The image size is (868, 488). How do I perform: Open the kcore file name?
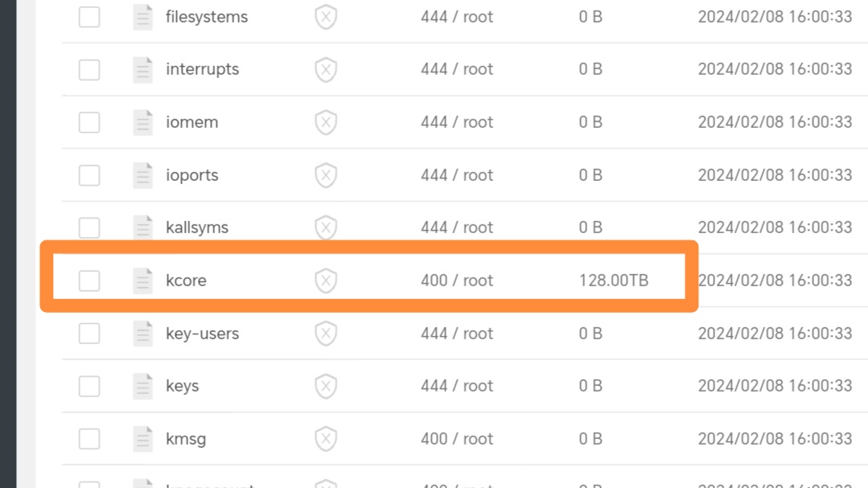point(186,281)
